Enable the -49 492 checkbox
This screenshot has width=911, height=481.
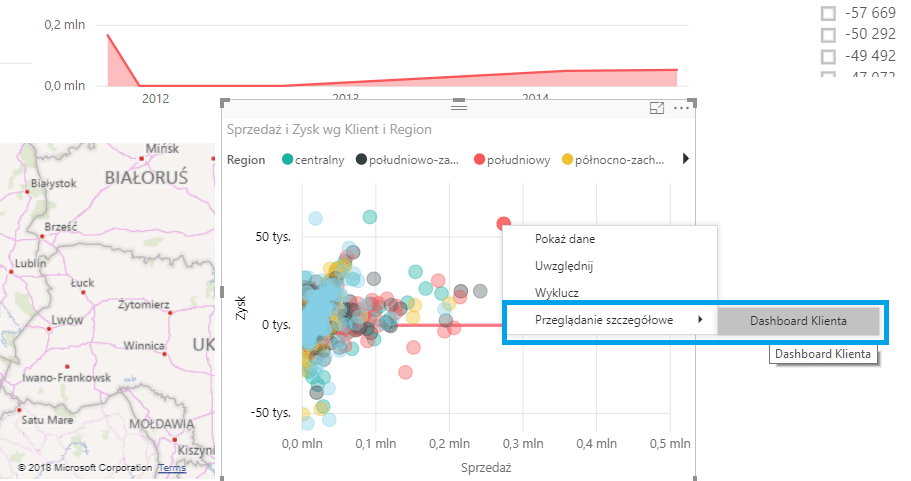click(x=828, y=56)
